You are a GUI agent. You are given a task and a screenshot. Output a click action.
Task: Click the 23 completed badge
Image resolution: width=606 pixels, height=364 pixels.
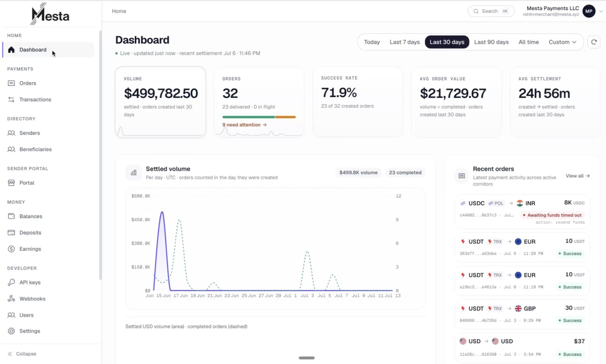[405, 173]
